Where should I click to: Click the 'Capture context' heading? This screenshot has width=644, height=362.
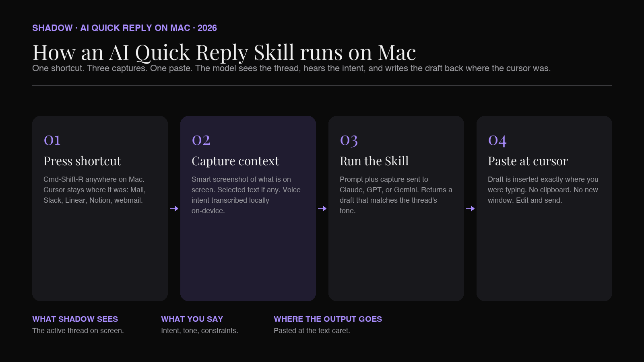(235, 161)
